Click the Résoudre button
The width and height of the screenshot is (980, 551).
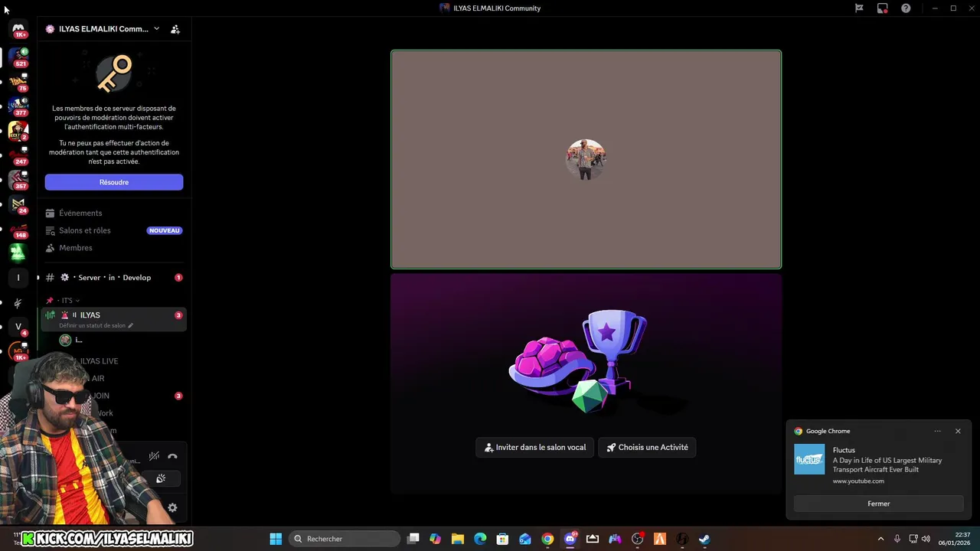click(x=114, y=182)
